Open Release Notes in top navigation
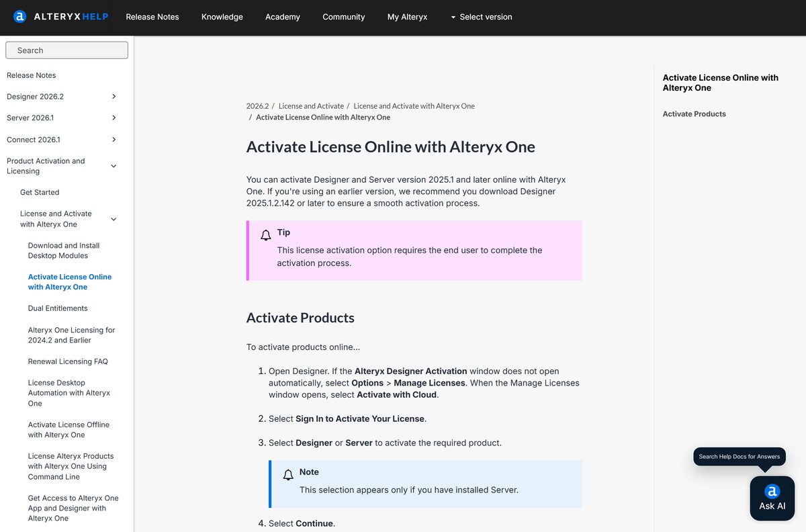The height and width of the screenshot is (532, 806). (x=152, y=17)
